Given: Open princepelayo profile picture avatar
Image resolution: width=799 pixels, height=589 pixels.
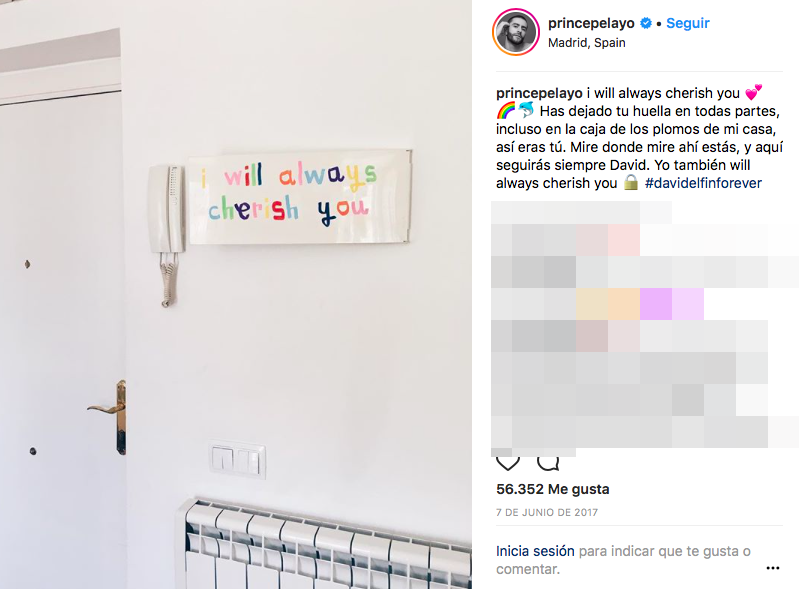Looking at the screenshot, I should coord(516,32).
